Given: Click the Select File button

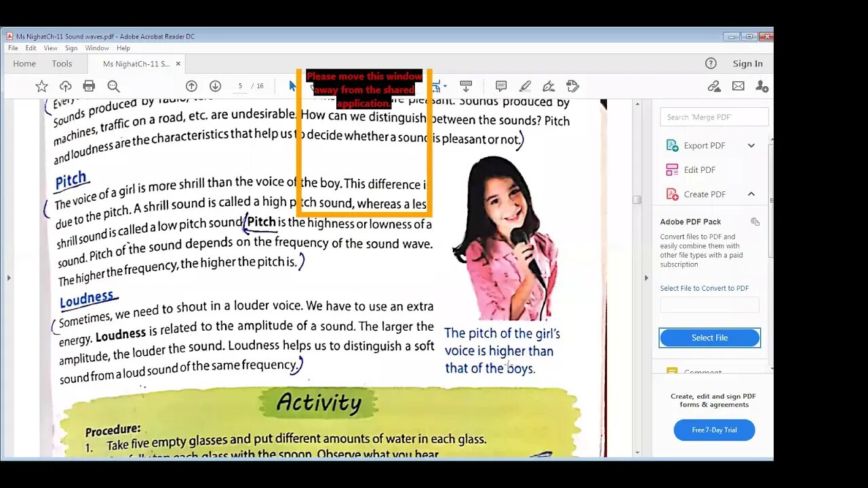Looking at the screenshot, I should [x=709, y=338].
